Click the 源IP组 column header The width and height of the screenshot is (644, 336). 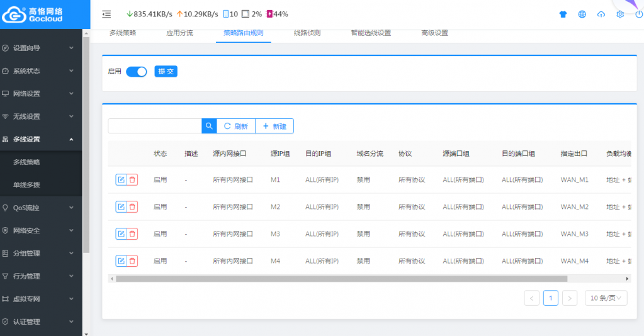click(280, 154)
